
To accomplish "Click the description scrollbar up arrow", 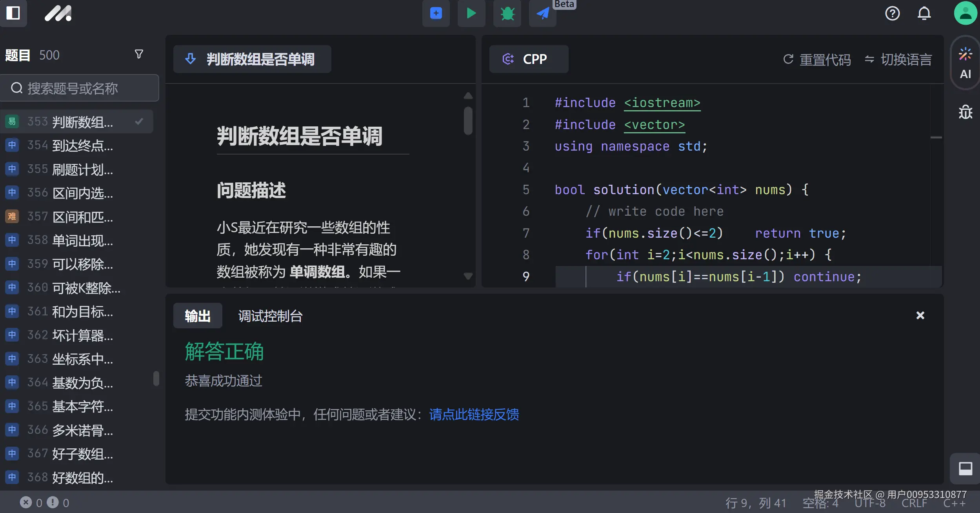I will [468, 96].
